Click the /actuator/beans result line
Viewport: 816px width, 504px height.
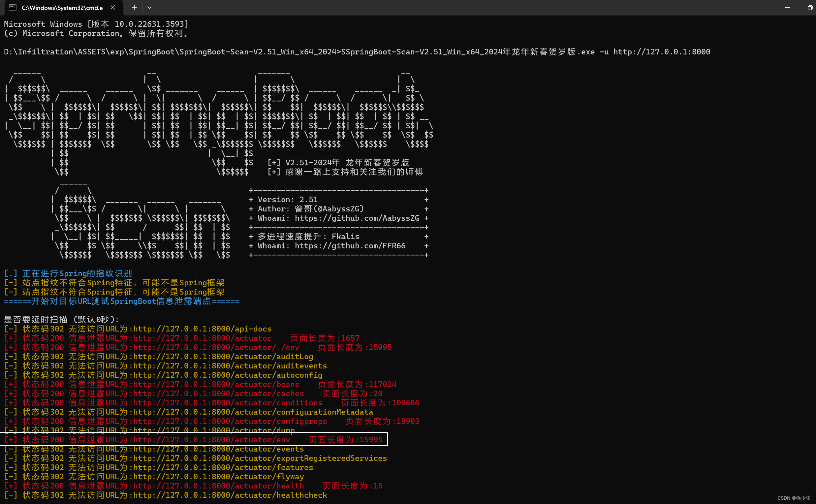(200, 384)
